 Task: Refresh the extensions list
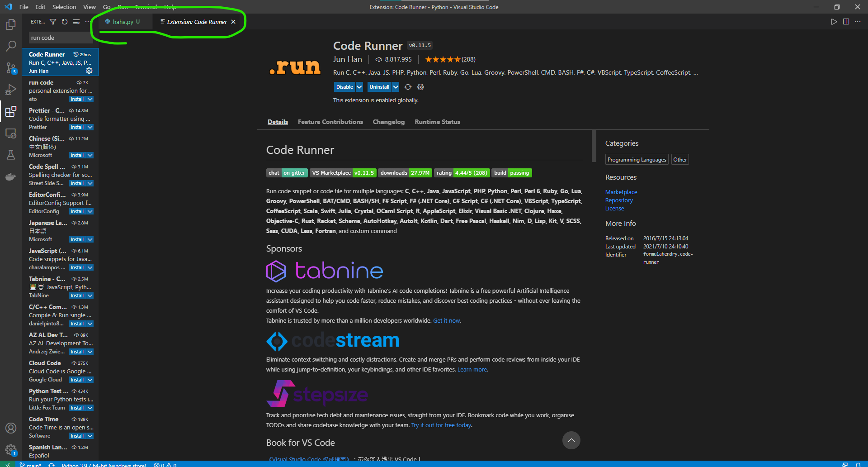65,22
